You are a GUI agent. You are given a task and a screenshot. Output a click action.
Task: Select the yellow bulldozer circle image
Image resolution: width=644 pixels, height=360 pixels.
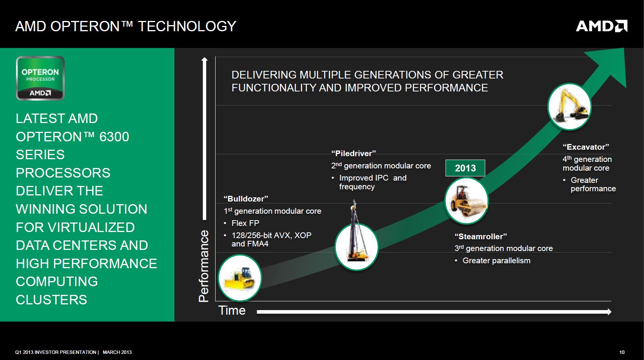[x=240, y=278]
